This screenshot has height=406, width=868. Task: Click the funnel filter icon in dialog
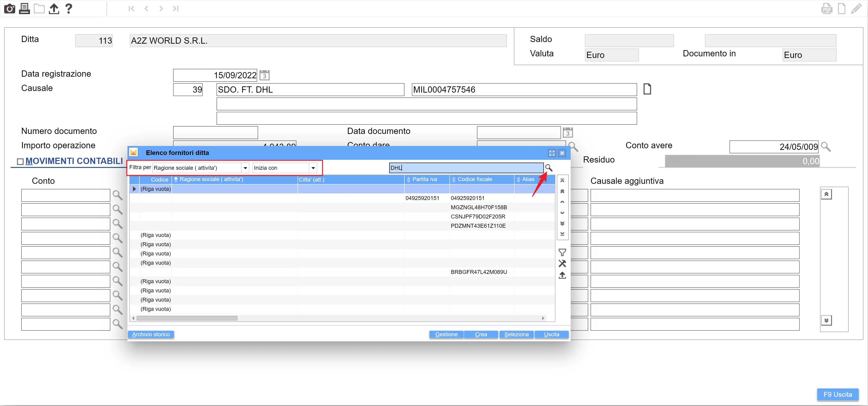pyautogui.click(x=562, y=252)
